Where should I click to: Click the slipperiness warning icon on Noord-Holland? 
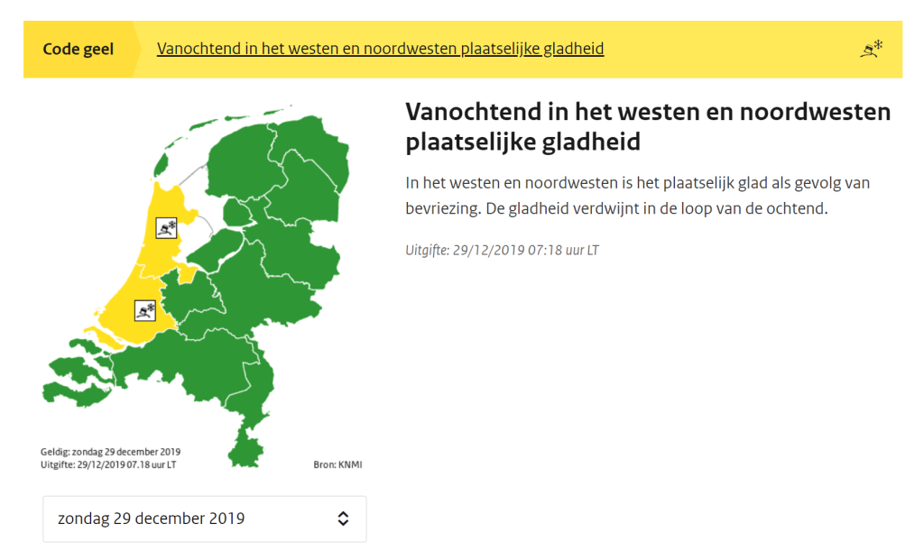166,228
